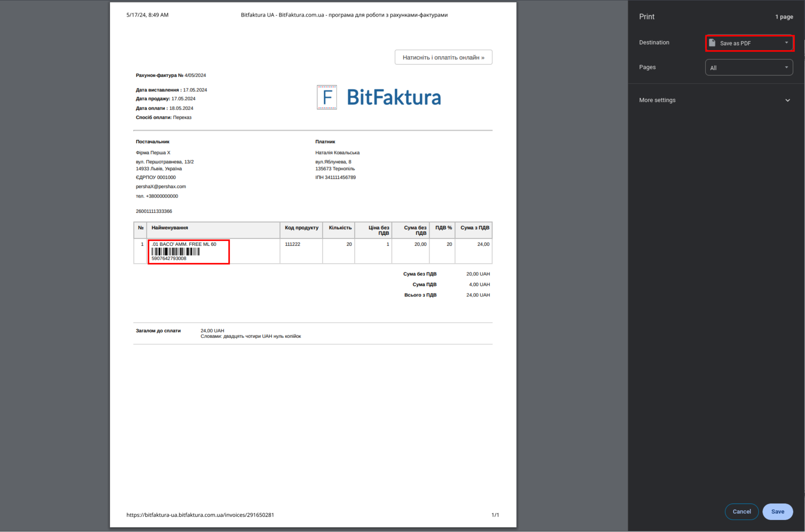Click the barcode image under product name
The image size is (805, 532).
pos(175,252)
